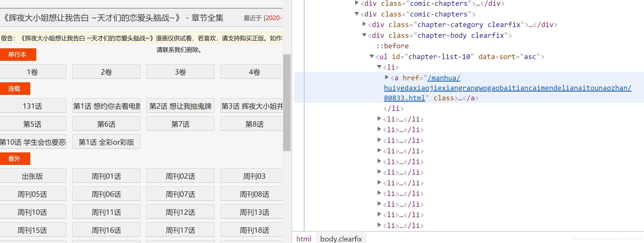Select the ::before pseudo-element row
The width and height of the screenshot is (644, 243).
click(x=392, y=46)
